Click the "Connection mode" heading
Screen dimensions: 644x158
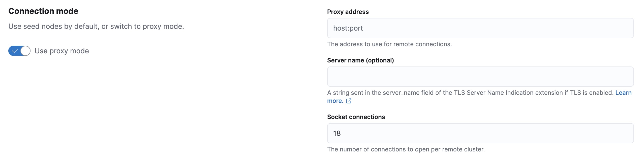(x=43, y=11)
